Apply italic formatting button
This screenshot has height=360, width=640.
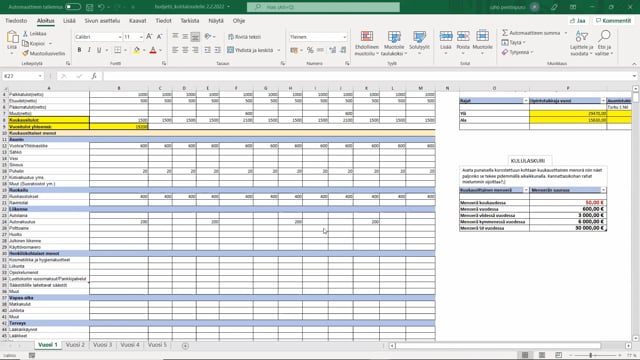pos(89,50)
